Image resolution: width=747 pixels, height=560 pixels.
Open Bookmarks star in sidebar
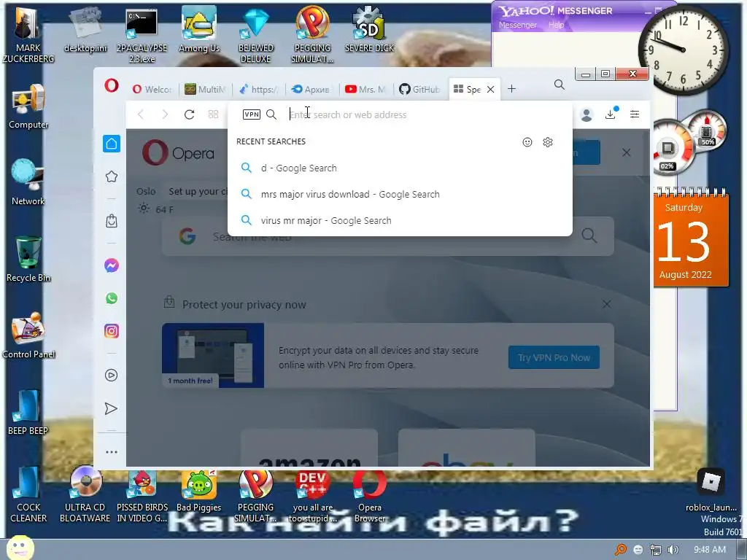[112, 176]
